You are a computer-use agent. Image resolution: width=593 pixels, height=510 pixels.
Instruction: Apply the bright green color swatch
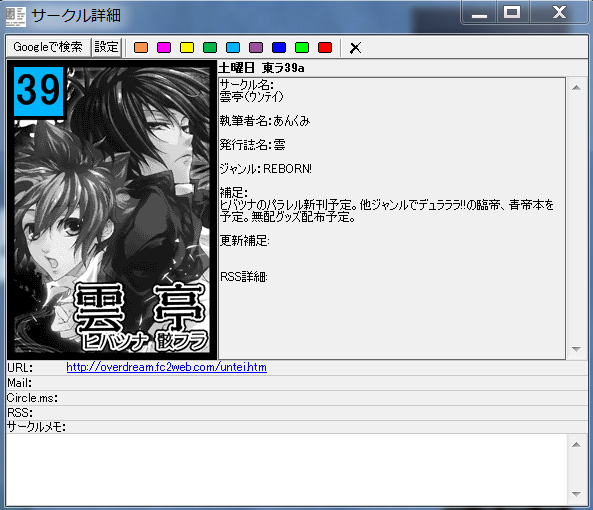302,48
